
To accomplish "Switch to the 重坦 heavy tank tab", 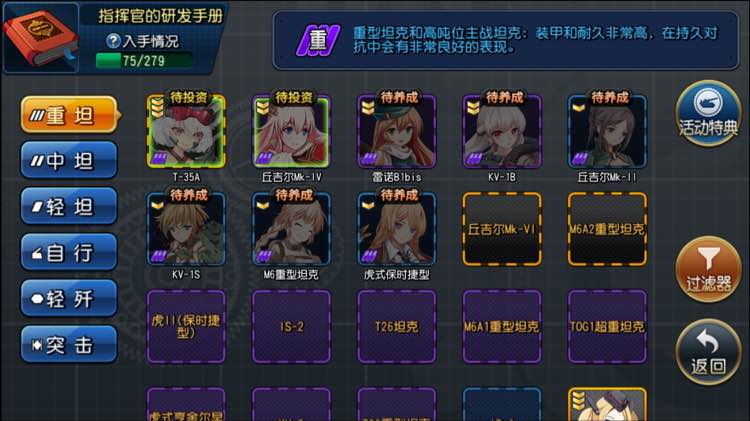I will click(70, 115).
